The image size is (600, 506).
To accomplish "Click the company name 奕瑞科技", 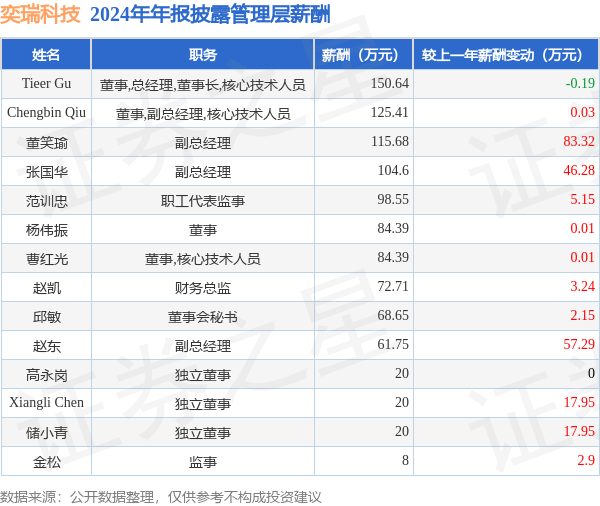I will coord(41,15).
